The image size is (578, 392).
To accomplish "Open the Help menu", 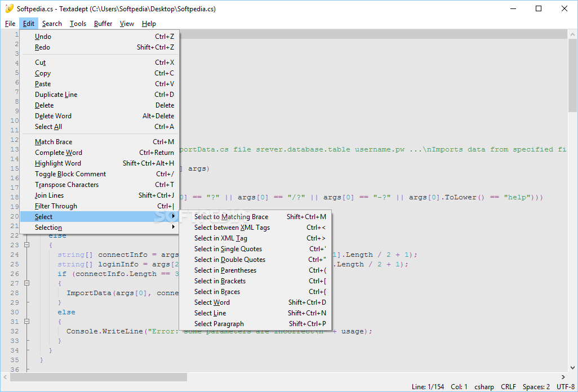I will 149,24.
